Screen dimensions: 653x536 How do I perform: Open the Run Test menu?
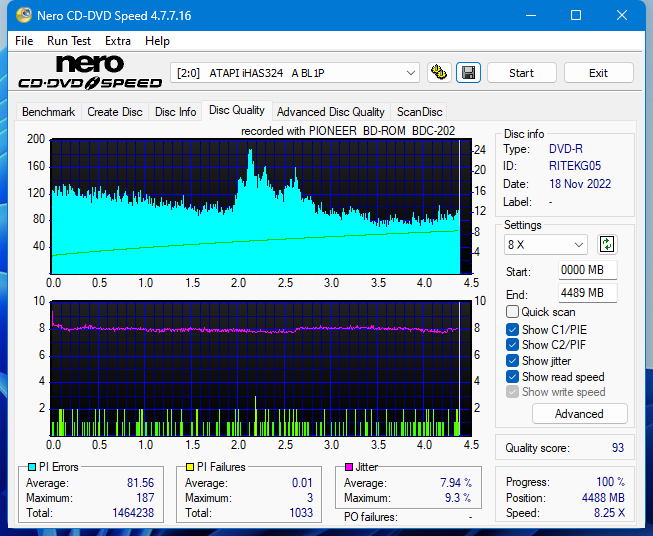69,41
